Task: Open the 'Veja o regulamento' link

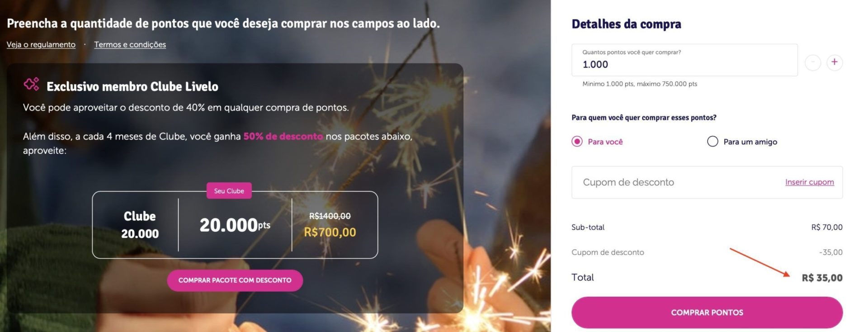Action: click(x=41, y=44)
